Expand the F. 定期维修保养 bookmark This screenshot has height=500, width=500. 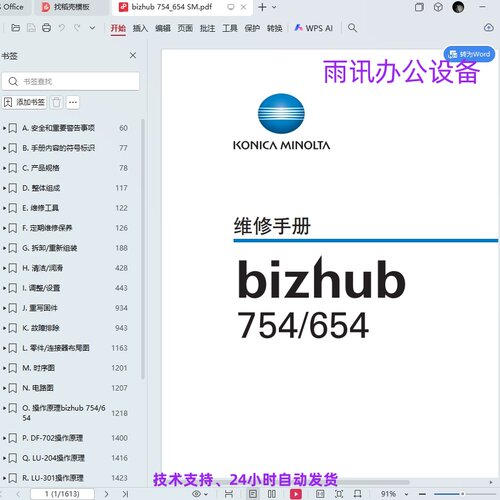click(x=4, y=228)
